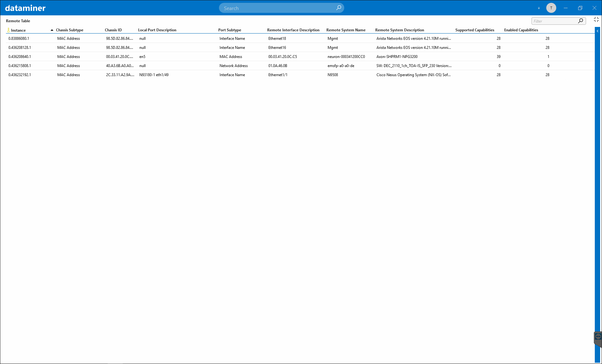Click local port N93180-1 eth1/49
This screenshot has height=364, width=602.
154,75
